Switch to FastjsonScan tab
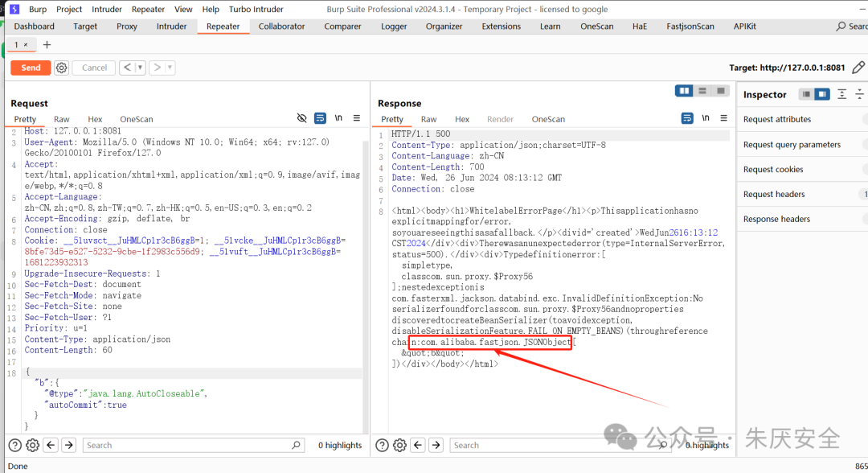This screenshot has width=868, height=473. [690, 26]
